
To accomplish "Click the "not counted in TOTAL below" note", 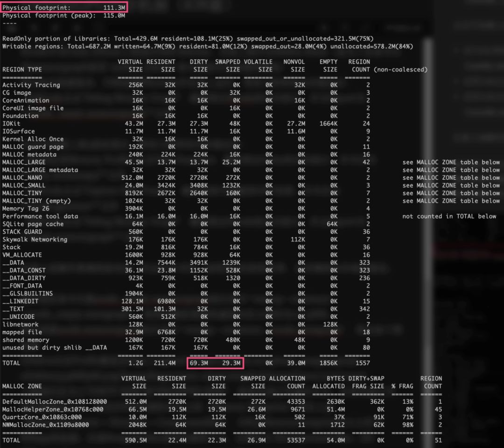I will pos(449,216).
